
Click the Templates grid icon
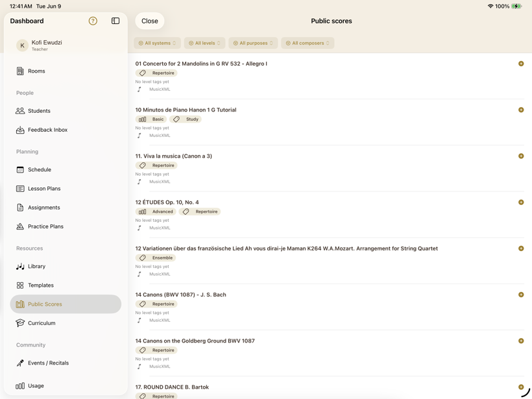click(x=20, y=285)
